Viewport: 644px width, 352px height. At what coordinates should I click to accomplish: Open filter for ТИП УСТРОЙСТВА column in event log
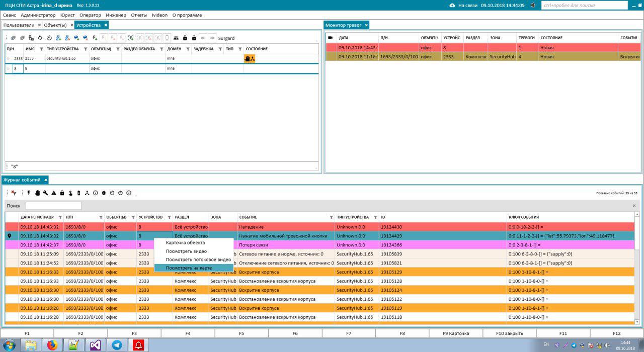[375, 217]
